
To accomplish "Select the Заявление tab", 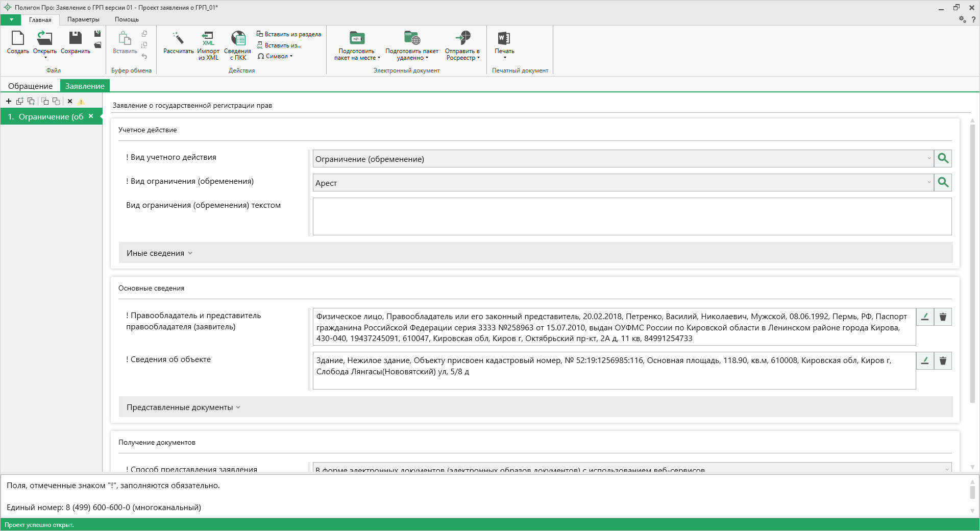I will click(x=85, y=86).
